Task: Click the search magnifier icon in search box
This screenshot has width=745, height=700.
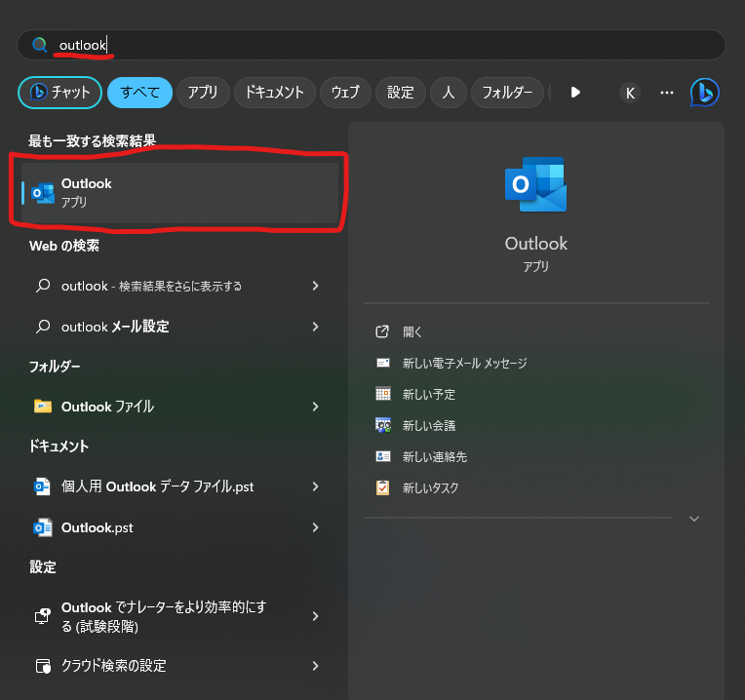Action: click(39, 45)
